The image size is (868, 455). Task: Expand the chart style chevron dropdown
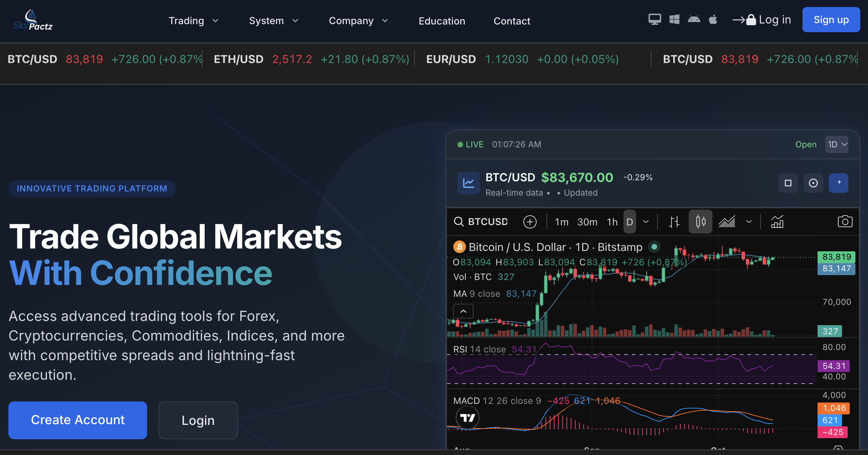749,222
